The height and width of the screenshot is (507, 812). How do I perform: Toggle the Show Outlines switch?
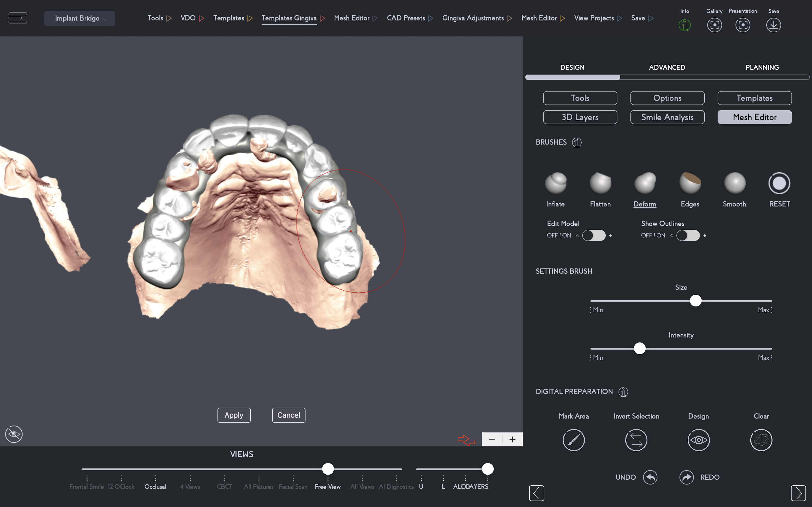coord(688,235)
